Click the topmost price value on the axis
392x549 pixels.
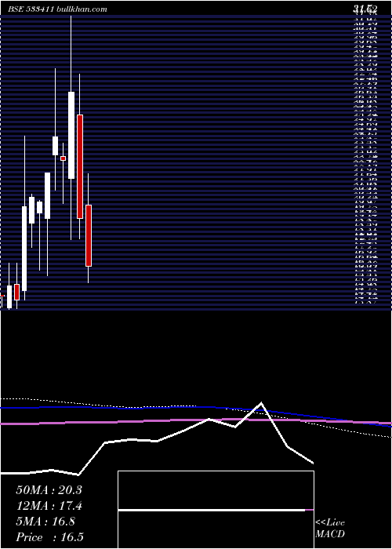pos(365,9)
